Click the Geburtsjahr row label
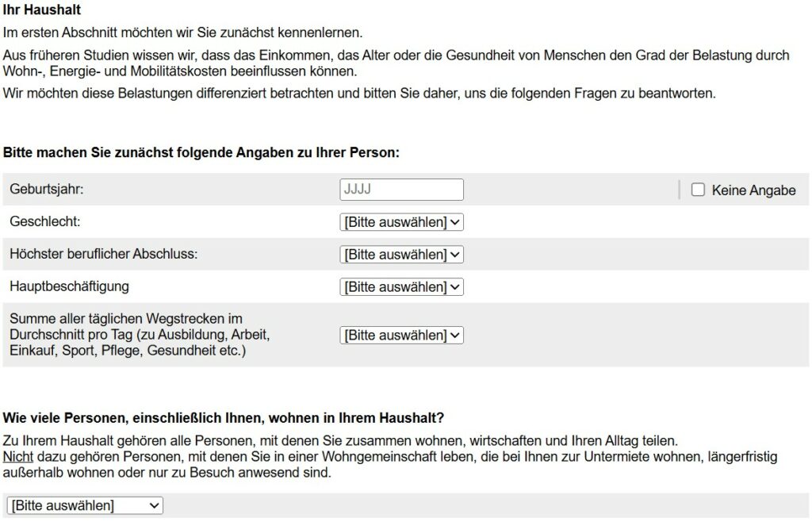The height and width of the screenshot is (522, 812). (x=47, y=190)
